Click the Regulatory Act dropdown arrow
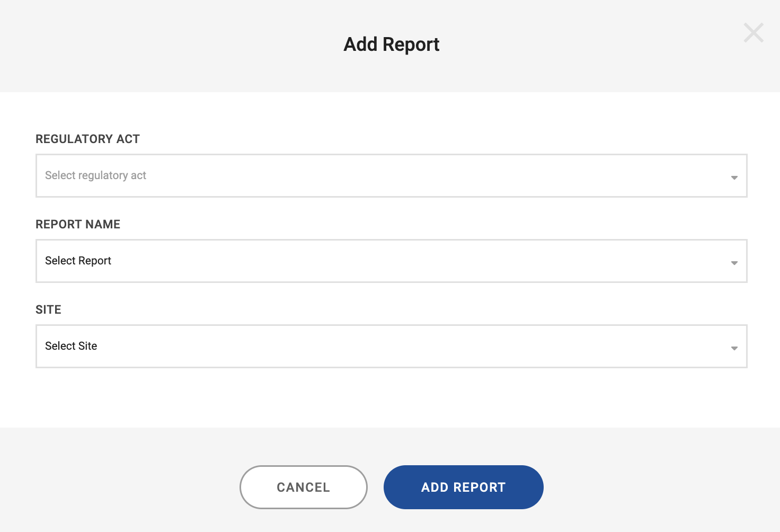780x532 pixels. [x=734, y=178]
